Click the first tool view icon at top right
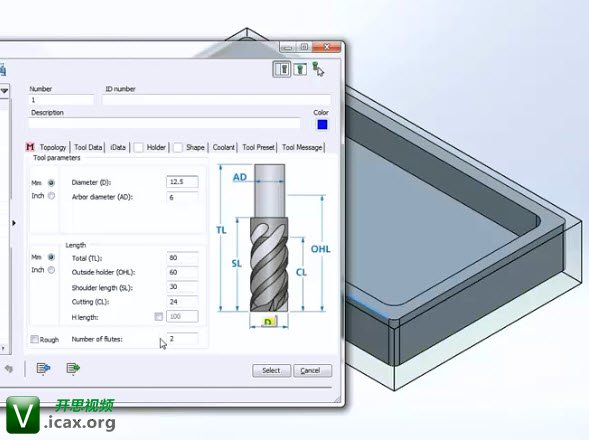The width and height of the screenshot is (589, 440). [281, 70]
